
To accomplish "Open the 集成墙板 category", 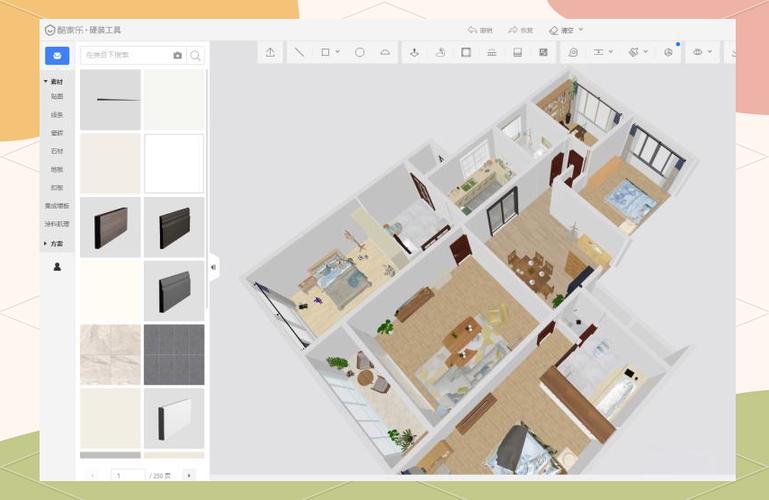I will pos(57,206).
